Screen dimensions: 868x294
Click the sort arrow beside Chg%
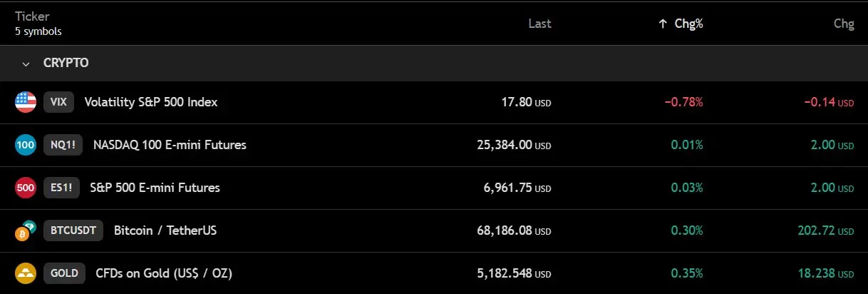[x=663, y=24]
